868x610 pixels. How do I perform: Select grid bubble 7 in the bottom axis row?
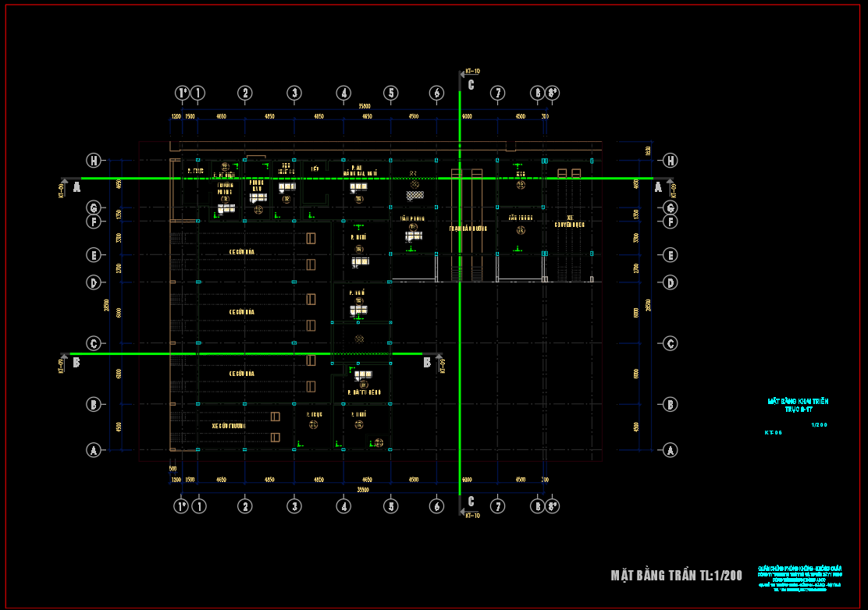(x=497, y=506)
